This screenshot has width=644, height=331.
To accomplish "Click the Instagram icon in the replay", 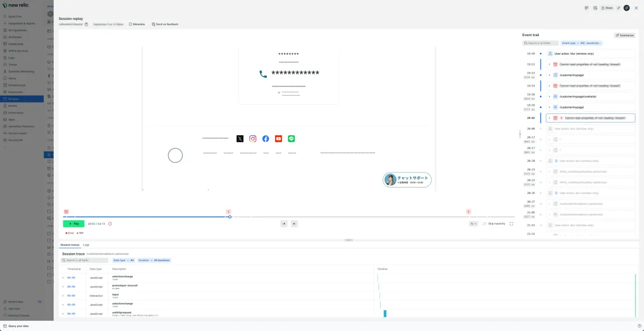I will click(253, 139).
